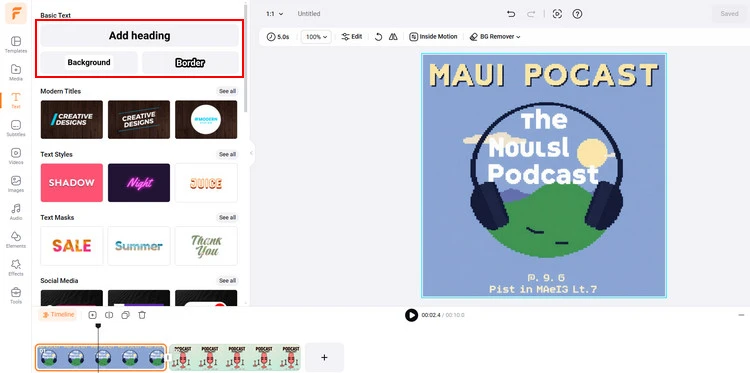
Task: Open the 100% zoom dropdown
Action: click(316, 37)
